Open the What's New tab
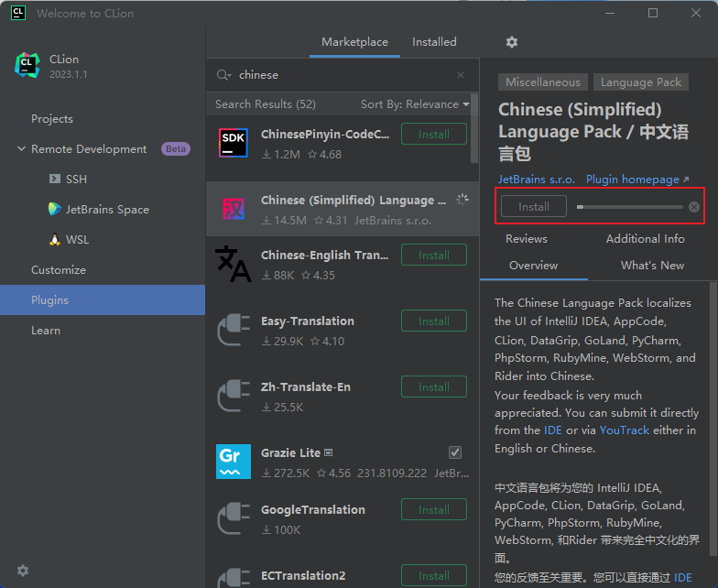Screen dimensions: 718x588 coord(652,266)
